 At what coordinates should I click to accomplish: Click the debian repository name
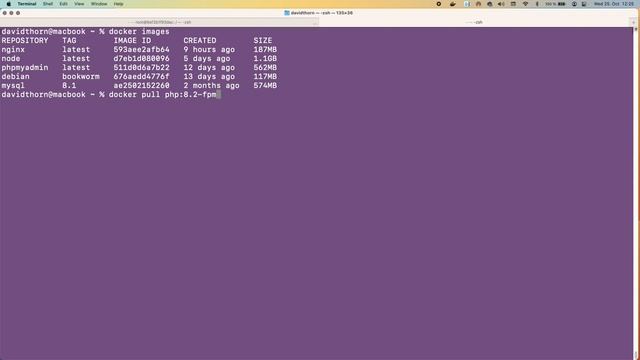click(x=16, y=76)
